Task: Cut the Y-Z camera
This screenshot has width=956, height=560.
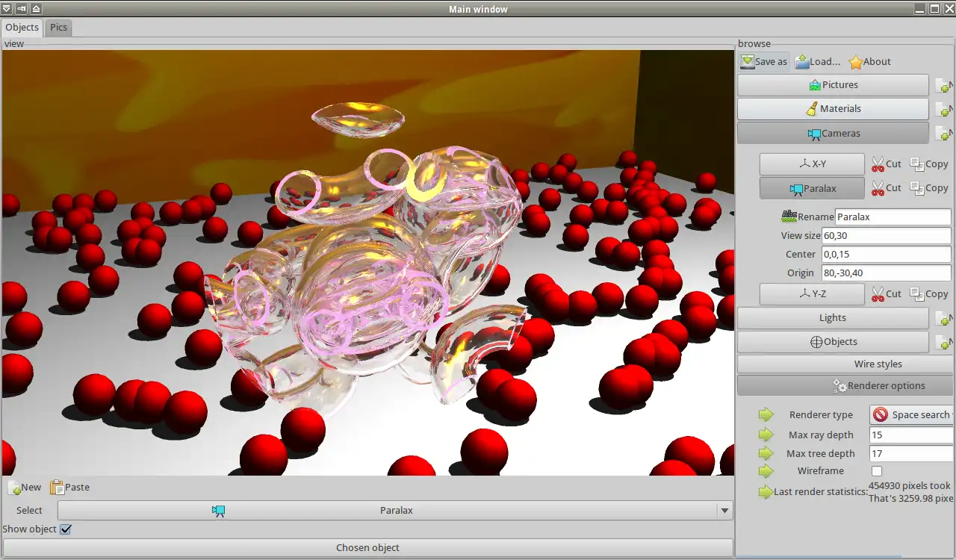Action: click(887, 294)
